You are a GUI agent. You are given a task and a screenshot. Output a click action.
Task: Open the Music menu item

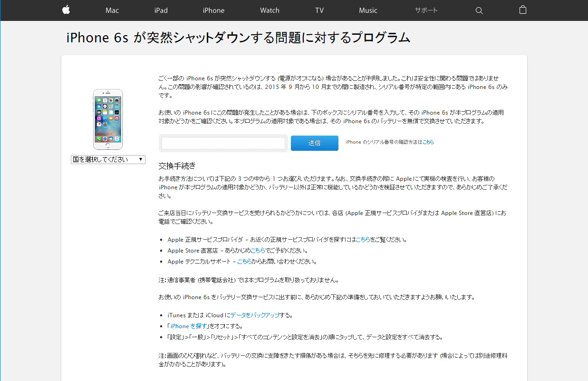click(368, 10)
